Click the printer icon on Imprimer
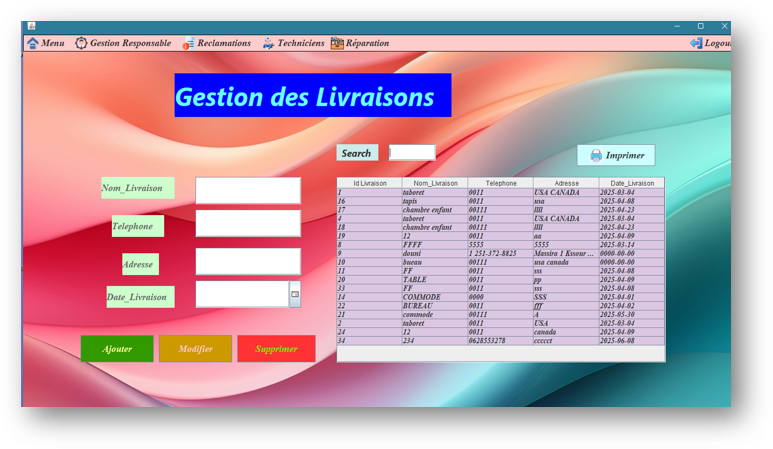Screen dimensions: 773x449 [x=596, y=155]
